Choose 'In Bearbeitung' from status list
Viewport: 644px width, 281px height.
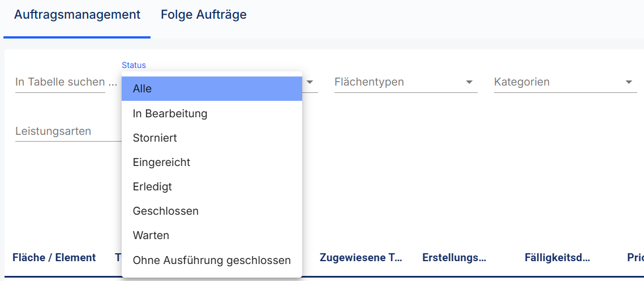212,113
